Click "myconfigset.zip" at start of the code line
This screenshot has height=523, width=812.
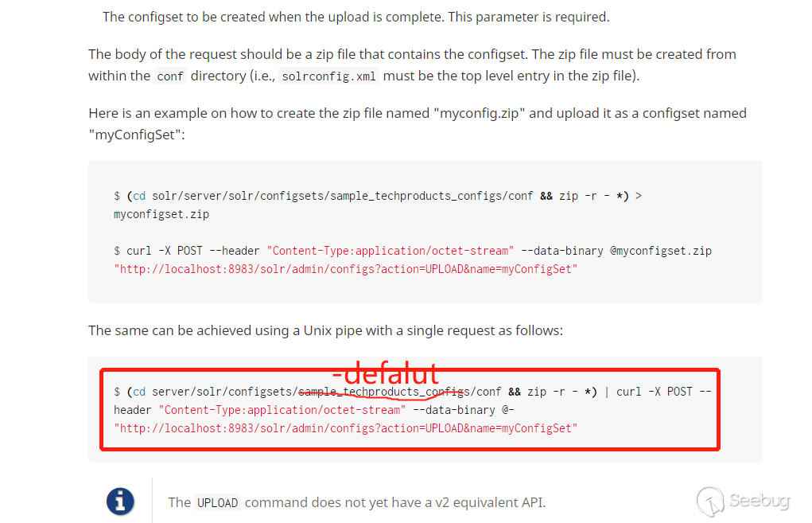[161, 214]
